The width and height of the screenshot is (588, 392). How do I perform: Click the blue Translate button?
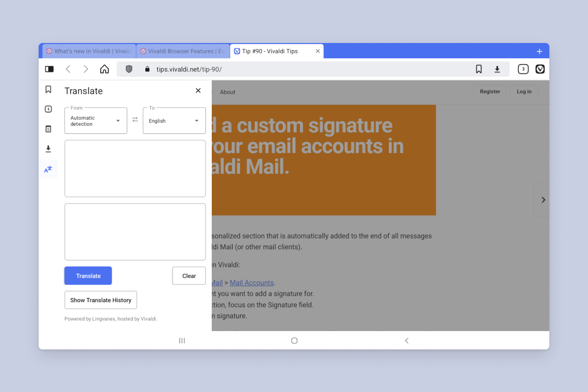[x=88, y=275]
